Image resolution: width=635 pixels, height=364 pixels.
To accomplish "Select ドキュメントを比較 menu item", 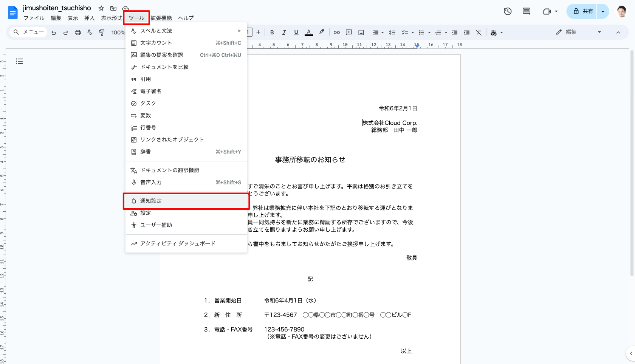I will click(186, 67).
